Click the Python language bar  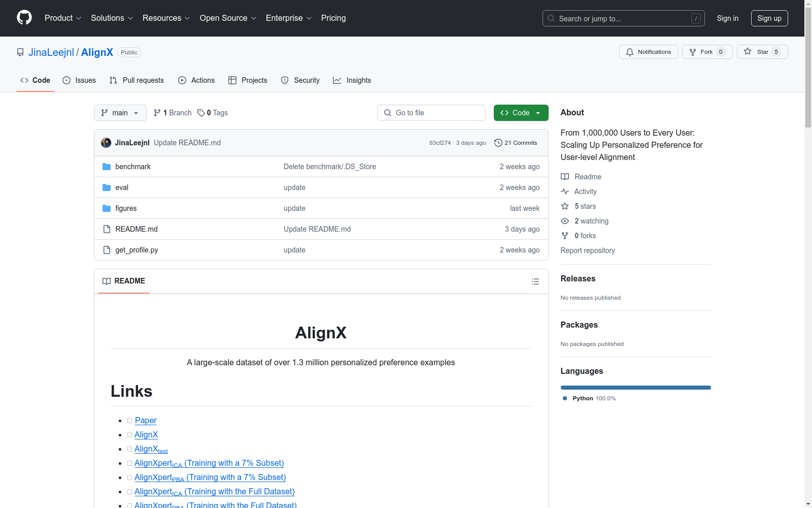[636, 388]
